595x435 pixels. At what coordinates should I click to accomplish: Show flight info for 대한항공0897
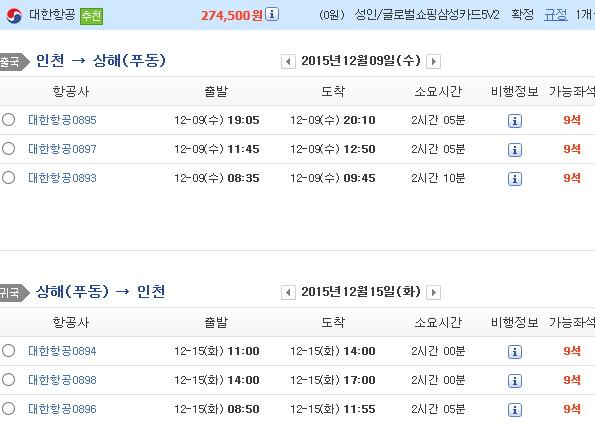515,150
